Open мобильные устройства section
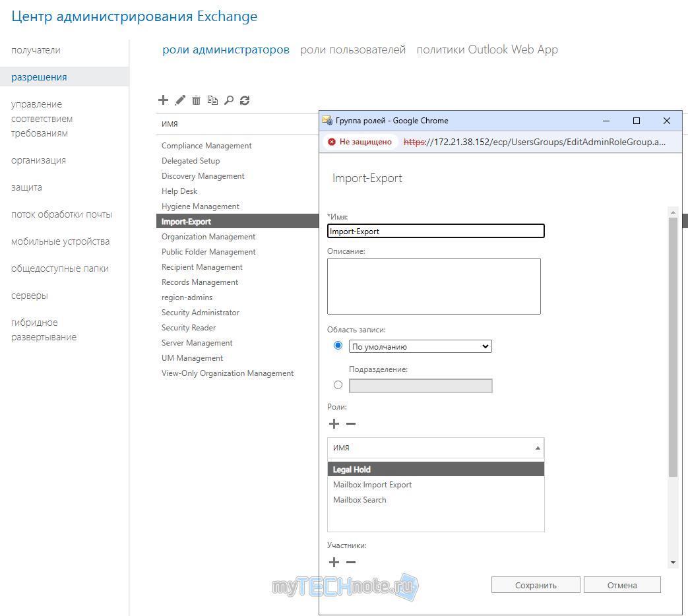This screenshot has height=616, width=688. click(x=61, y=242)
